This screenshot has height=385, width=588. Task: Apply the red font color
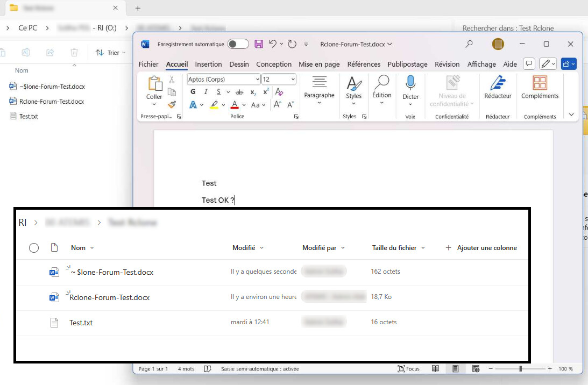[235, 105]
